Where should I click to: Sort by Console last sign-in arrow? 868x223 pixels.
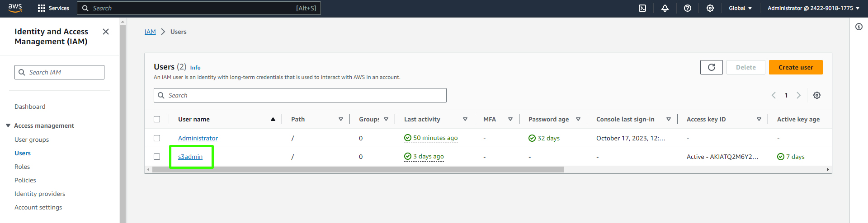pos(669,119)
